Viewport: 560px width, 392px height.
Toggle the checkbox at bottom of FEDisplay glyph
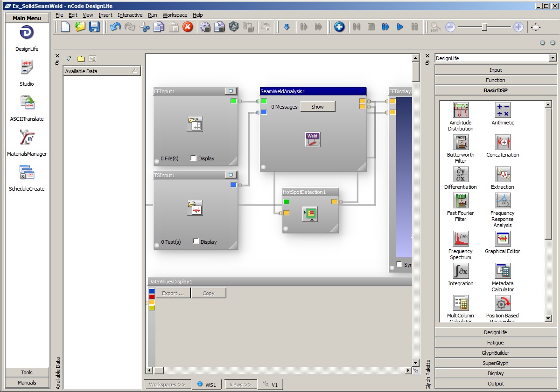click(399, 264)
